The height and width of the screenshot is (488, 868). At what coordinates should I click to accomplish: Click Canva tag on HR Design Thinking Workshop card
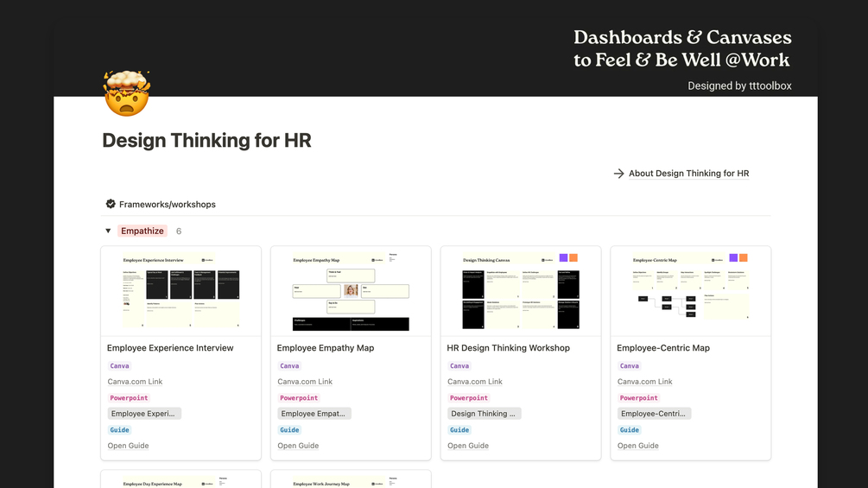[459, 365]
